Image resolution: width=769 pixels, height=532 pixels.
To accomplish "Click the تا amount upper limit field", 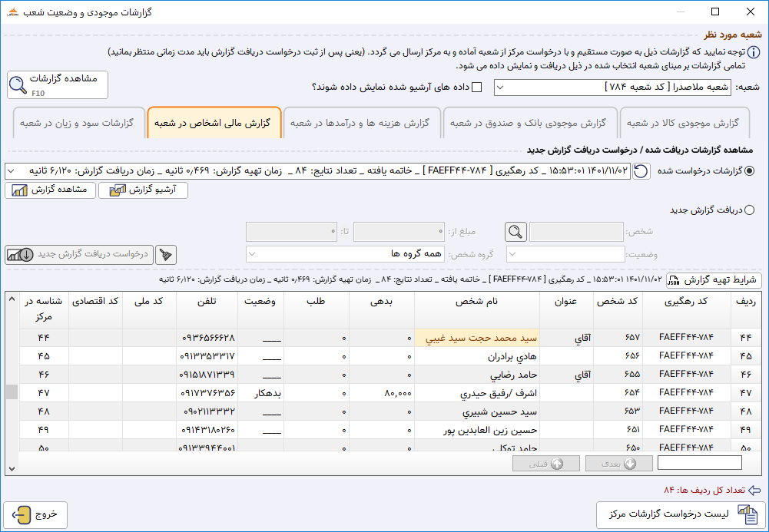I will point(291,232).
